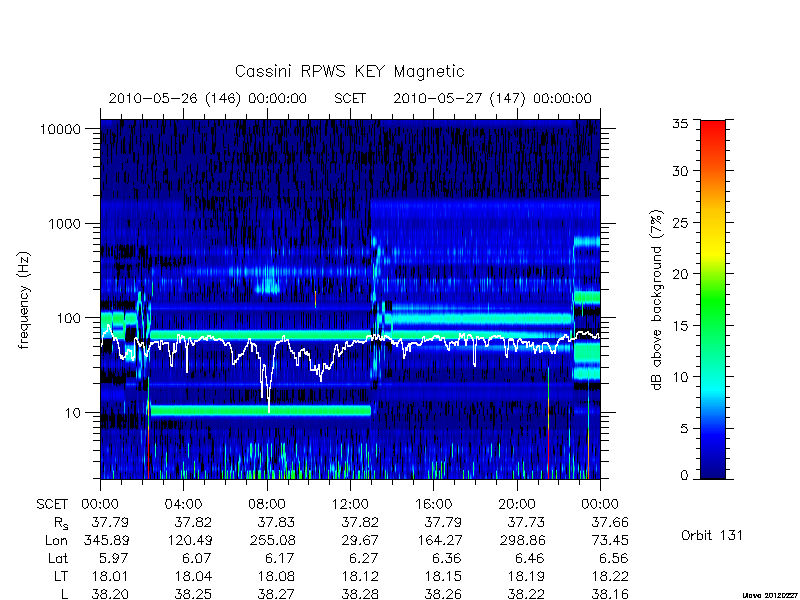Click the L row header

(64, 594)
